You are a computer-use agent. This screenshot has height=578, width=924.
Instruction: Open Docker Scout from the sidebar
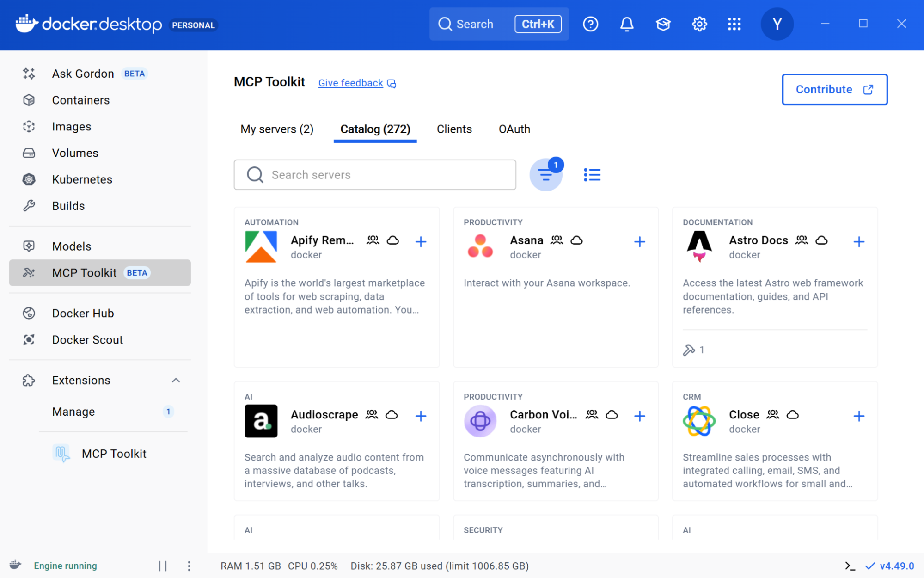click(x=87, y=339)
